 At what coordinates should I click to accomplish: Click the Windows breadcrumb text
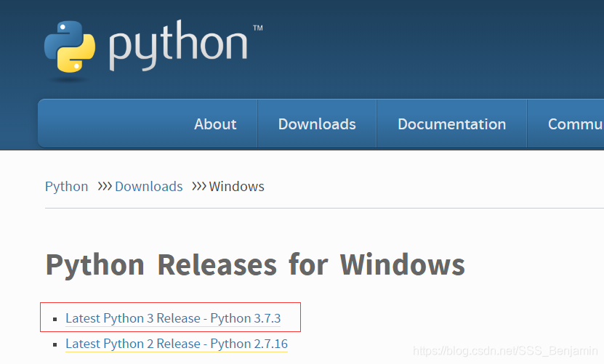click(x=236, y=187)
